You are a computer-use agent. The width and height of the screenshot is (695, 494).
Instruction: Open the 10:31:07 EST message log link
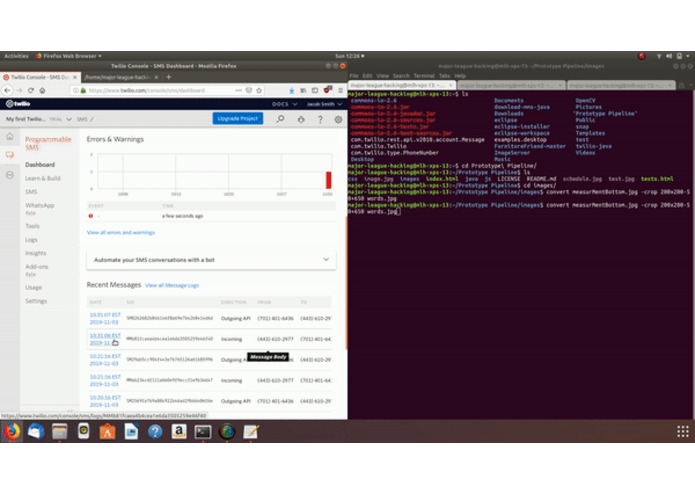pyautogui.click(x=105, y=319)
